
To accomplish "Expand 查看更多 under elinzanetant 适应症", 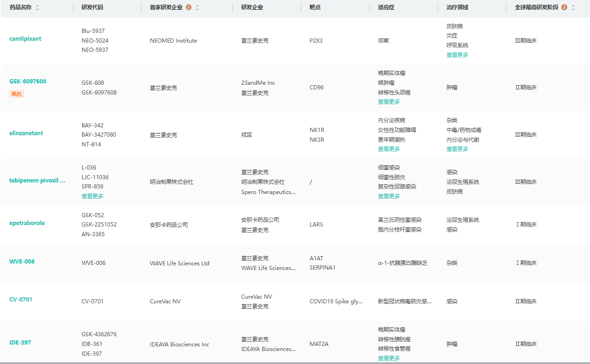I will point(388,149).
